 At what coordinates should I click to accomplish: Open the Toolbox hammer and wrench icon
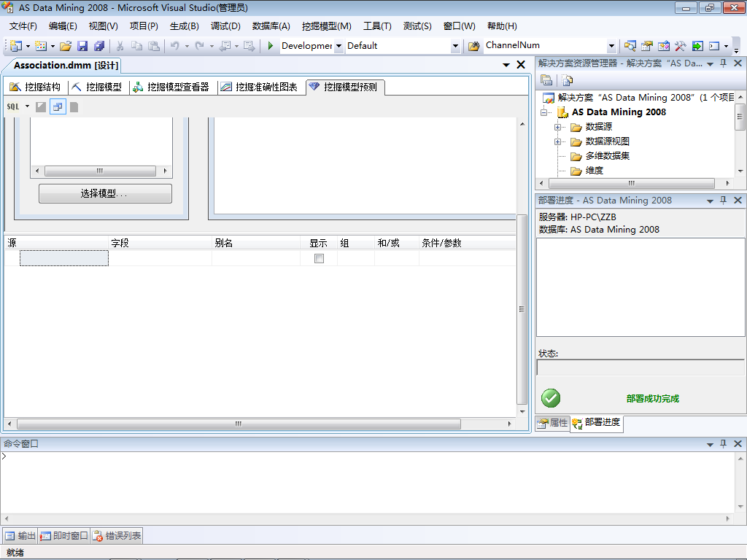pyautogui.click(x=681, y=46)
